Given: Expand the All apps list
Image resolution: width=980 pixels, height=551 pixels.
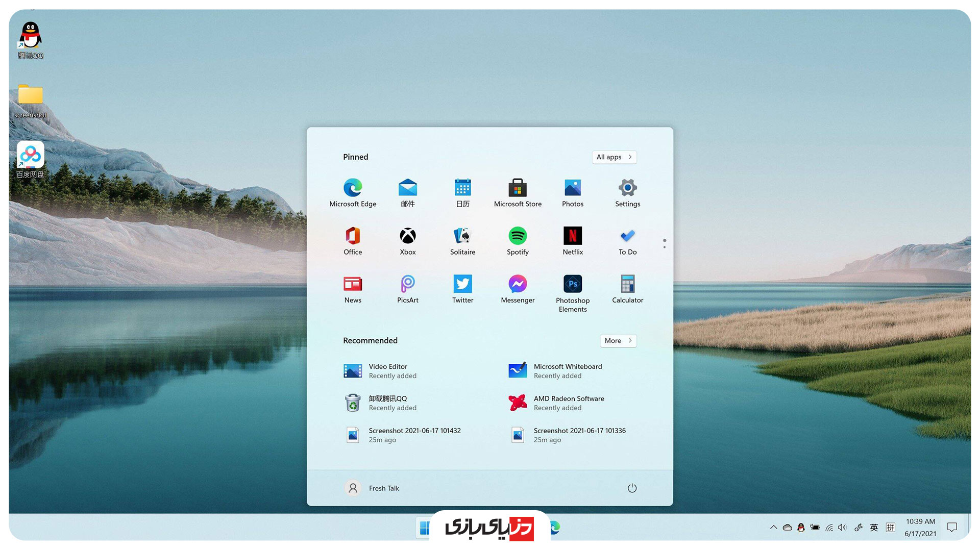Looking at the screenshot, I should (x=614, y=157).
